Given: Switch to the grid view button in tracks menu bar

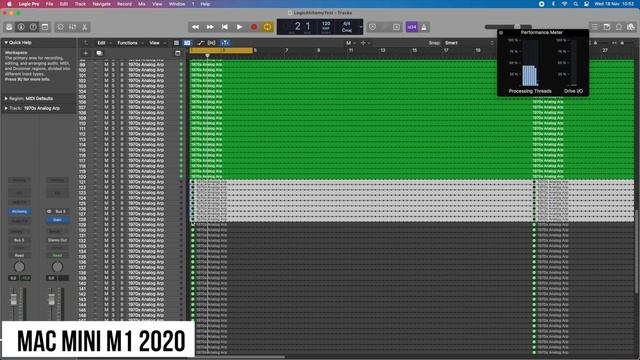Looking at the screenshot, I should pos(187,43).
